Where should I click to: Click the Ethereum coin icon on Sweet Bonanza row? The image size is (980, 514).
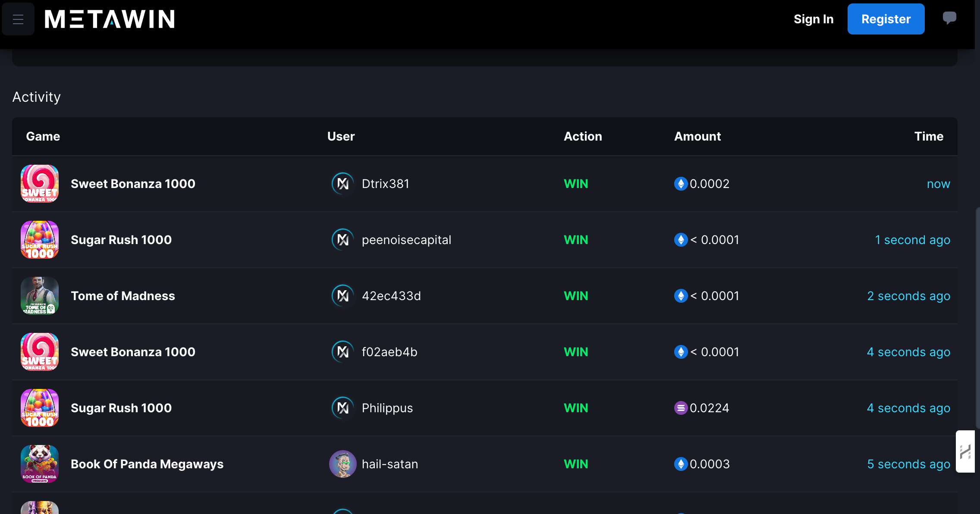pos(681,183)
